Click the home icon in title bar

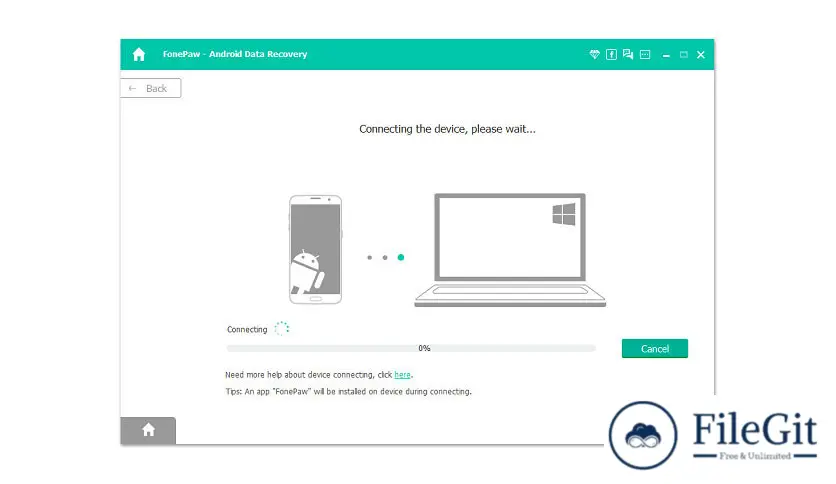click(x=139, y=54)
